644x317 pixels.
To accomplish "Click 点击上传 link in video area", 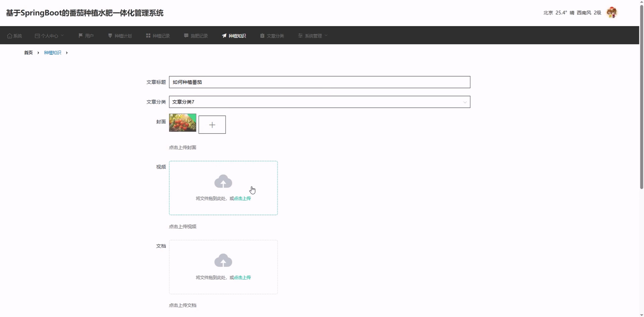I will 242,198.
